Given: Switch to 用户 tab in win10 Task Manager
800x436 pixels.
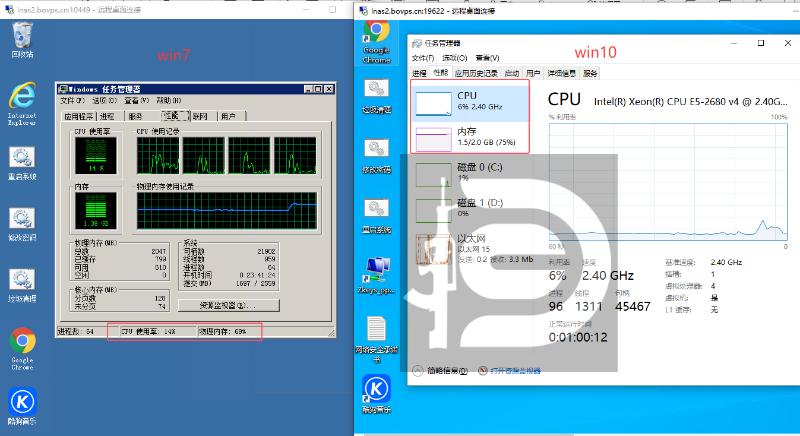Looking at the screenshot, I should pos(533,73).
